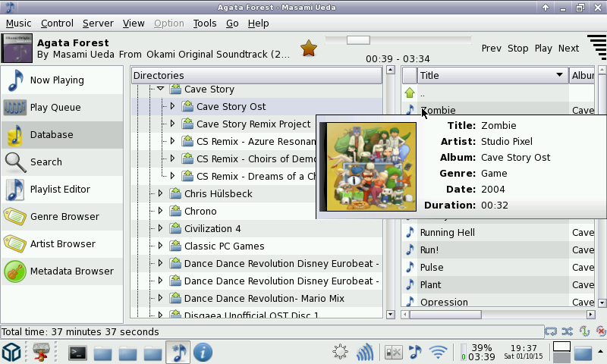Screen dimensions: 607x364
Task: Open the Search panel
Action: pyautogui.click(x=46, y=162)
